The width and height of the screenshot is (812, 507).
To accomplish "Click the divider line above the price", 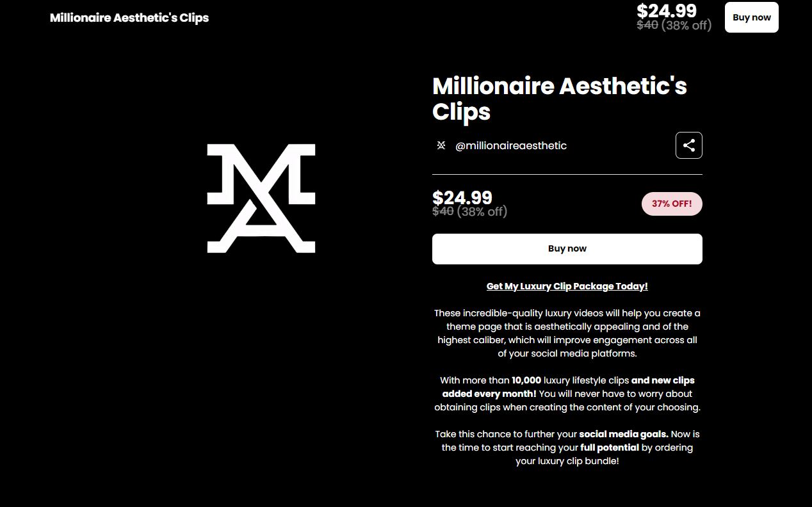I will (567, 173).
